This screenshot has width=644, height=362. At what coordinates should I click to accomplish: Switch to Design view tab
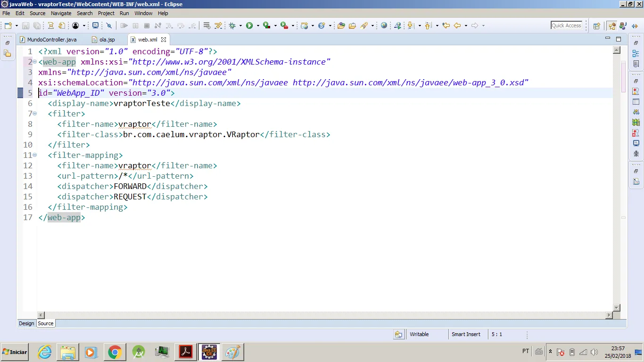26,323
